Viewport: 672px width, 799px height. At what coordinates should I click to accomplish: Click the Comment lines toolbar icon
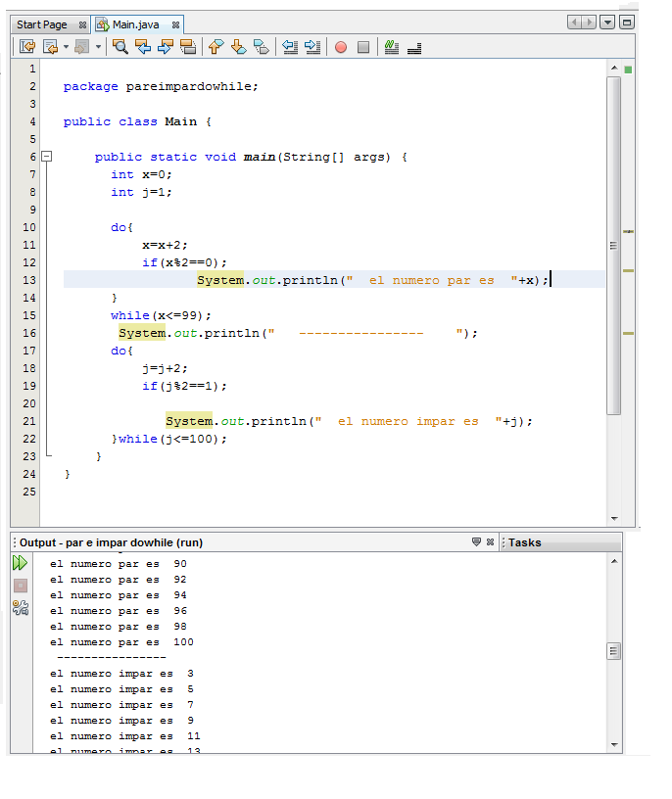pos(392,47)
